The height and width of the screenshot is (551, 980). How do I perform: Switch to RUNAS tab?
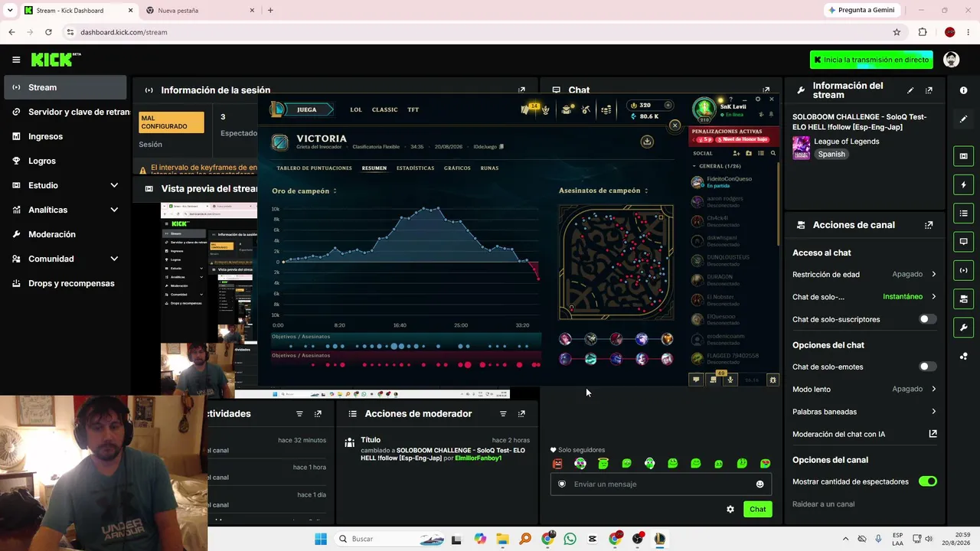pyautogui.click(x=489, y=168)
